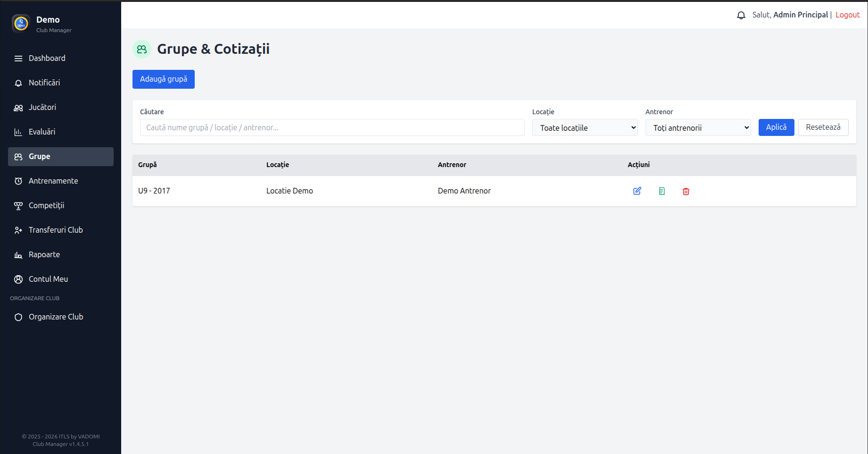Go to Dashboard in the sidebar
The width and height of the screenshot is (868, 454).
47,59
